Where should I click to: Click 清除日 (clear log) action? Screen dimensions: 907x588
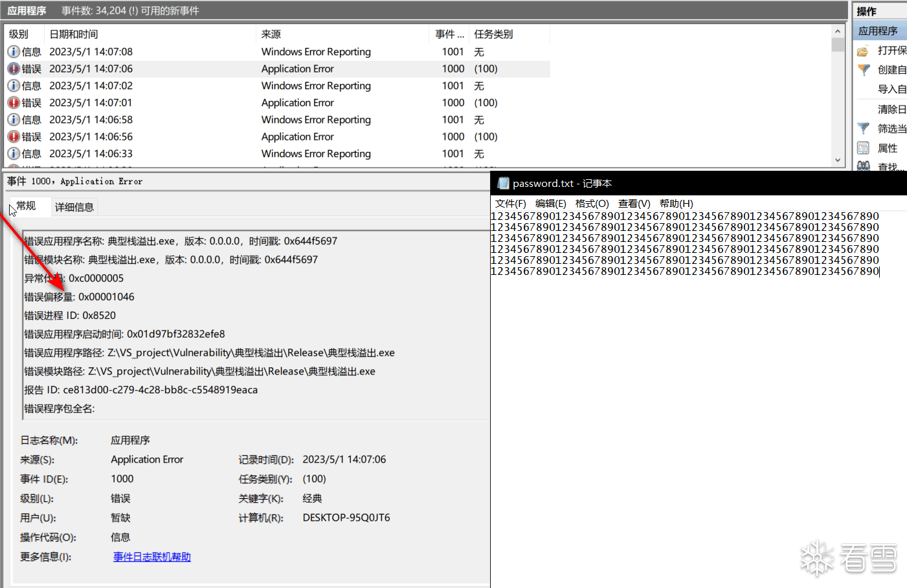coord(892,109)
